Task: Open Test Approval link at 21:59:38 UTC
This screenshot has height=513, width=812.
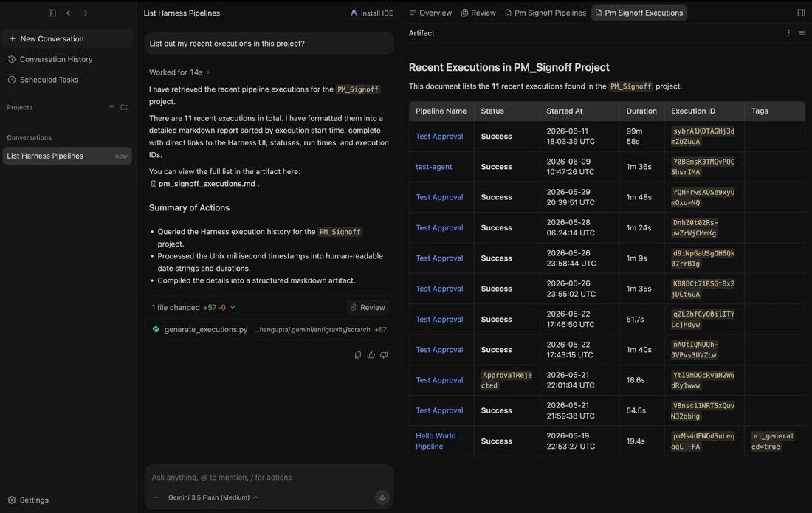Action: 439,410
